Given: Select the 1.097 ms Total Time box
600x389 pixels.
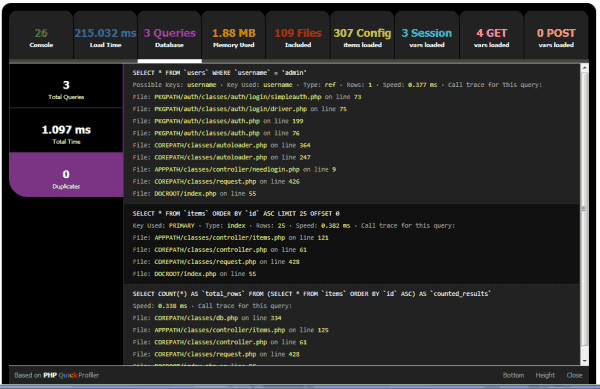Looking at the screenshot, I should [x=66, y=130].
